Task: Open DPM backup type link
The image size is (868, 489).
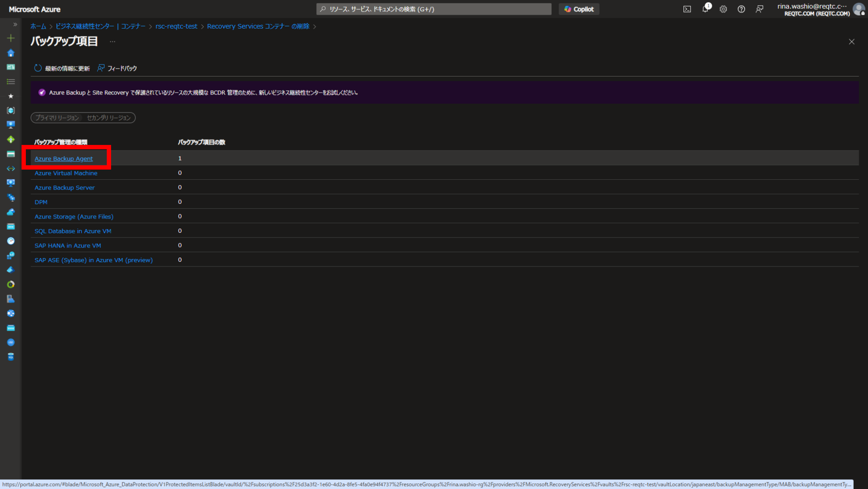Action: click(41, 202)
